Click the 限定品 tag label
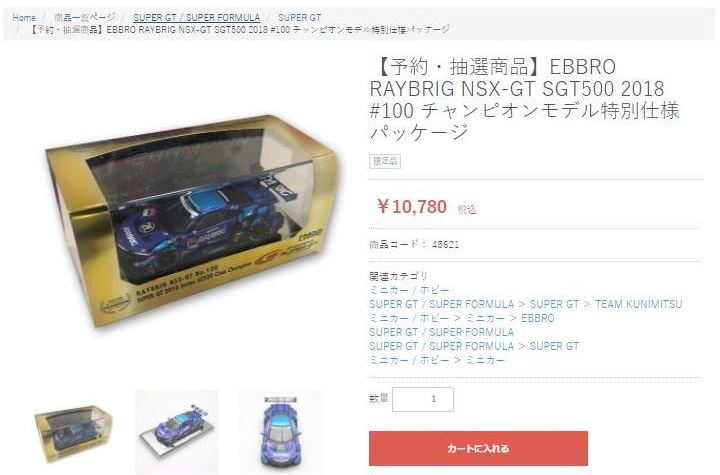This screenshot has width=720, height=475. [385, 161]
